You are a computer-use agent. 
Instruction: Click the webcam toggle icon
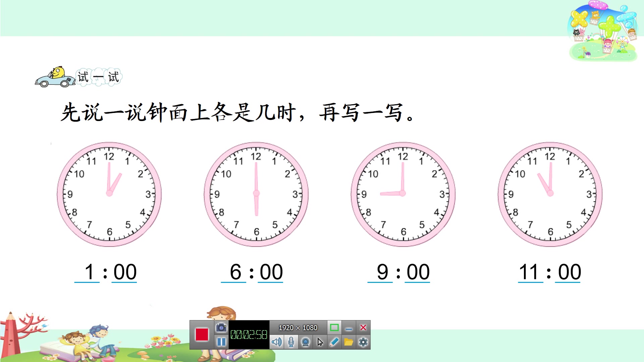tap(307, 342)
